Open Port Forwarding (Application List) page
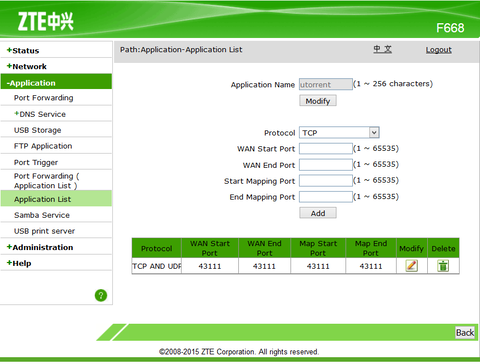The height and width of the screenshot is (364, 480). pos(47,181)
